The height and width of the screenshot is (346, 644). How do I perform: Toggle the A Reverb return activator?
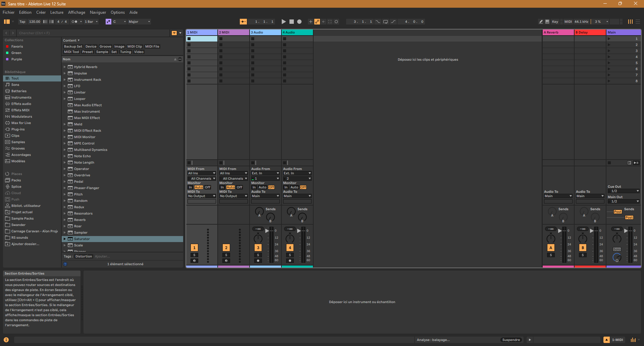pos(551,248)
